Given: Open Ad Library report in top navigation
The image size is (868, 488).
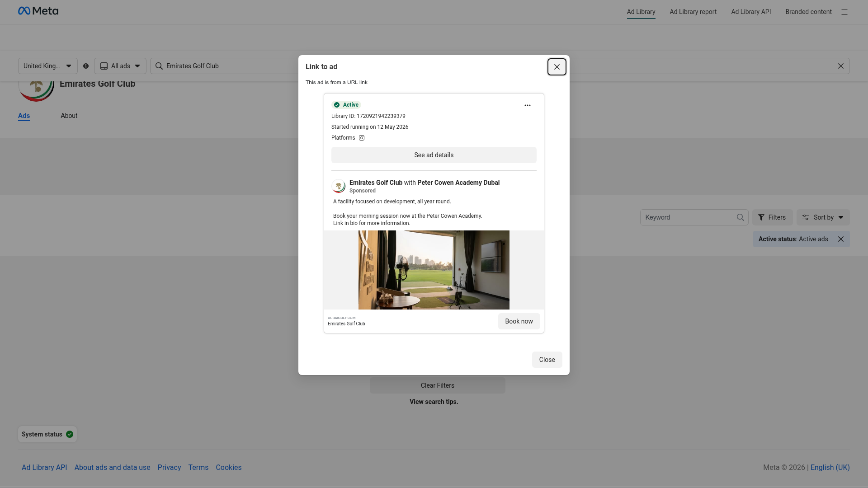Looking at the screenshot, I should 693,12.
